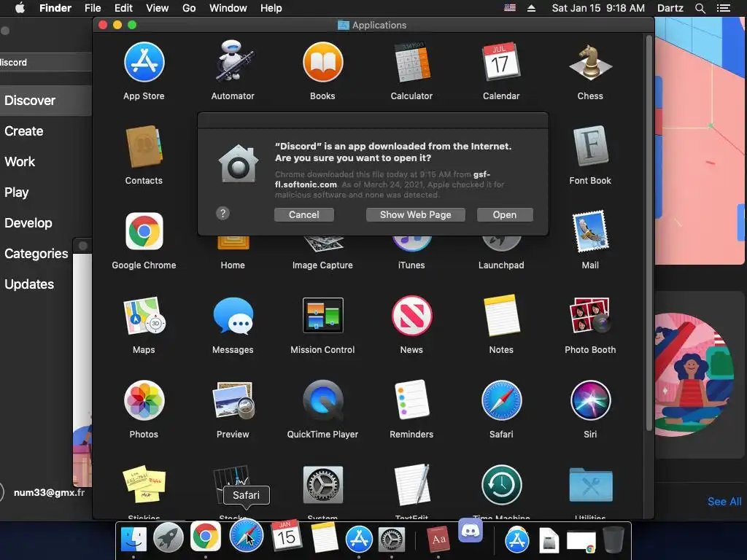
Task: Launch Launchpad rocket in the Dock
Action: (x=169, y=538)
